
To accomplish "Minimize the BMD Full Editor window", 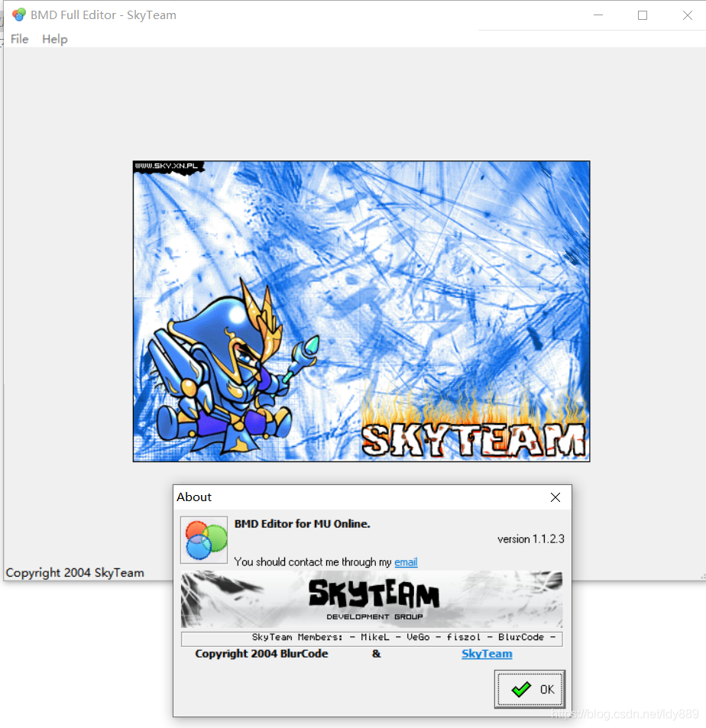I will pyautogui.click(x=598, y=15).
